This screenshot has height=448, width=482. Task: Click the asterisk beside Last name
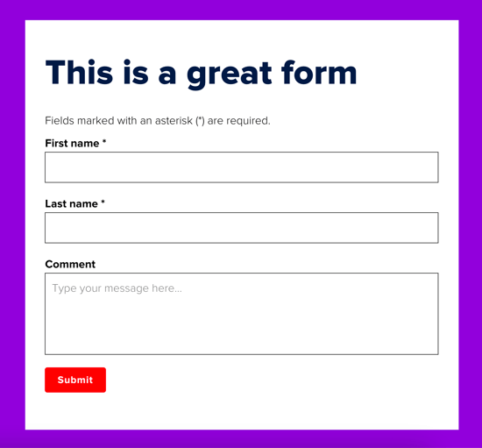coord(103,203)
